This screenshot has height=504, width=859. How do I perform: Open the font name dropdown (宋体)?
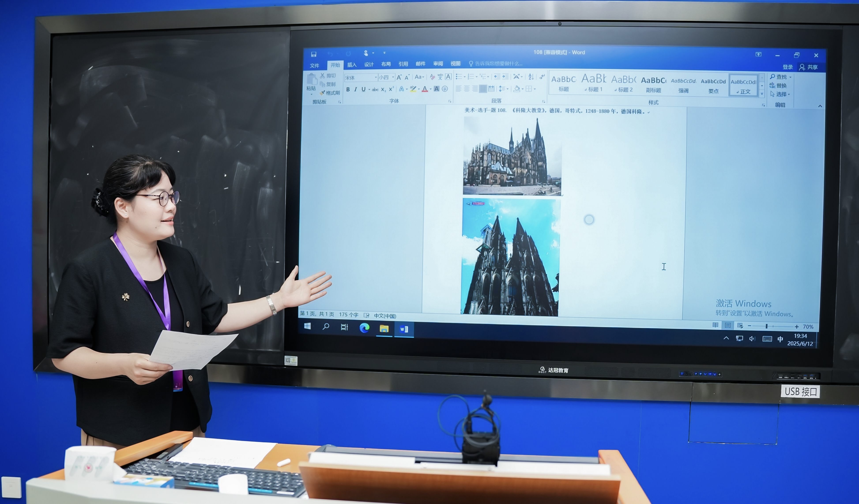point(376,77)
